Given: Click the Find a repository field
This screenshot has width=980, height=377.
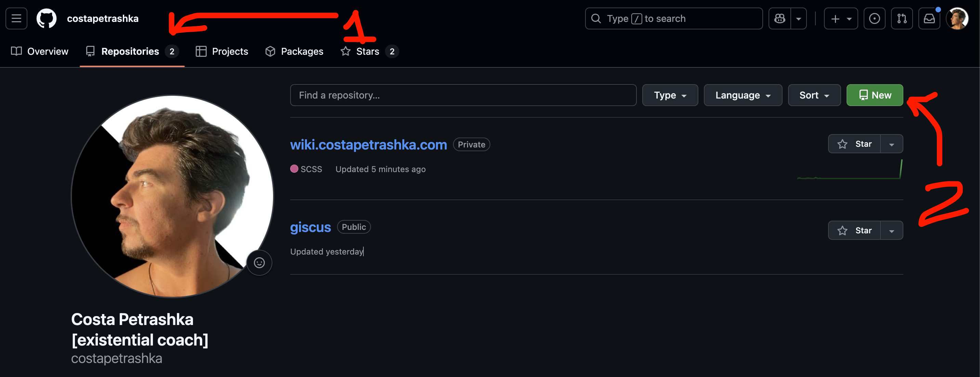Looking at the screenshot, I should point(463,95).
